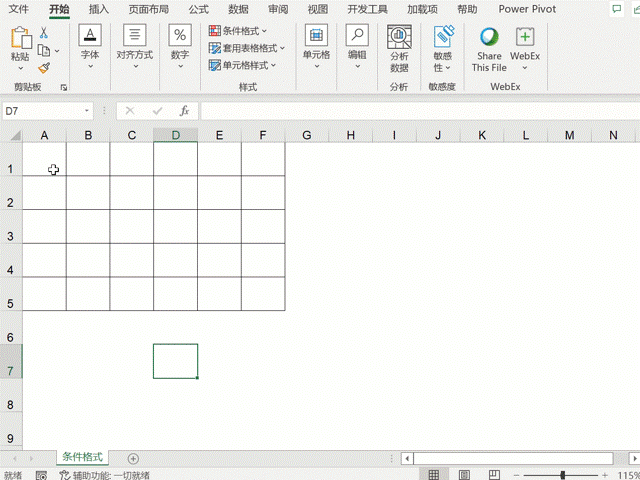Screen dimensions: 640x480
Task: Select column D header
Action: click(x=176, y=135)
